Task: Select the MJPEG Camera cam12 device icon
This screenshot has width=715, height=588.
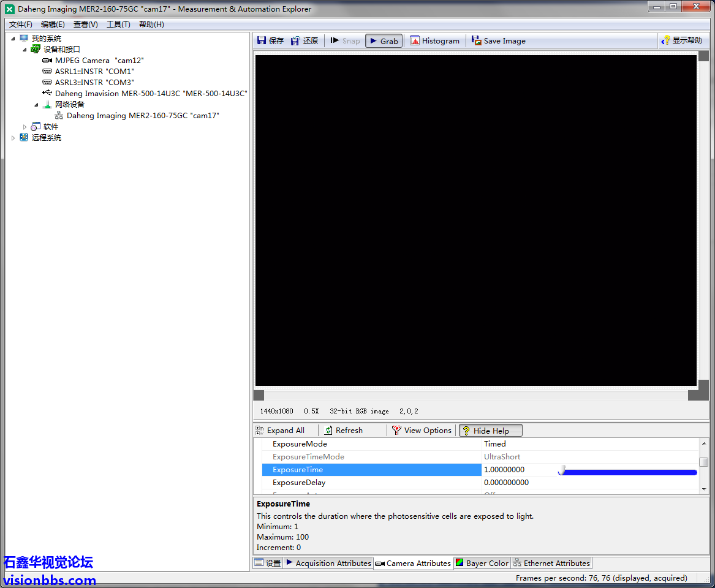Action: click(x=47, y=61)
